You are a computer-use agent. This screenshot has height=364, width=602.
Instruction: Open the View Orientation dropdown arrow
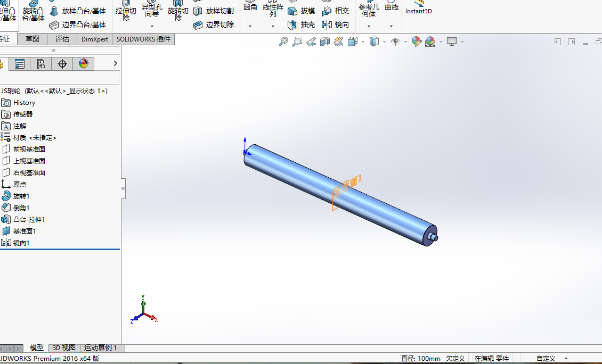(363, 42)
